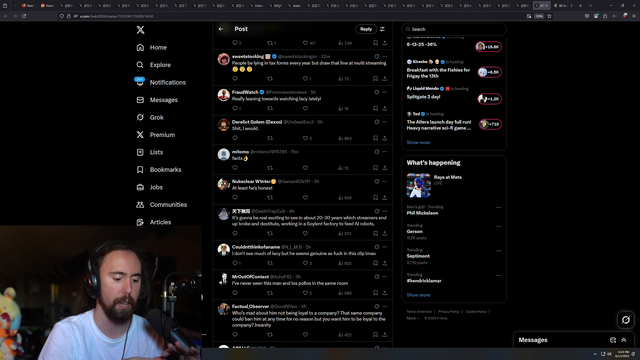Image resolution: width=640 pixels, height=360 pixels.
Task: Open Home from the sidebar
Action: coord(152,47)
